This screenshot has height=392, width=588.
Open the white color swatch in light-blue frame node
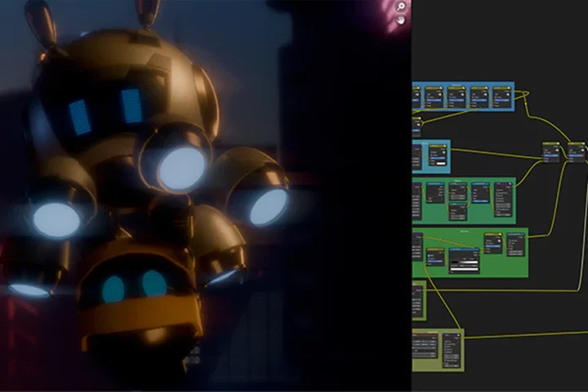click(441, 163)
